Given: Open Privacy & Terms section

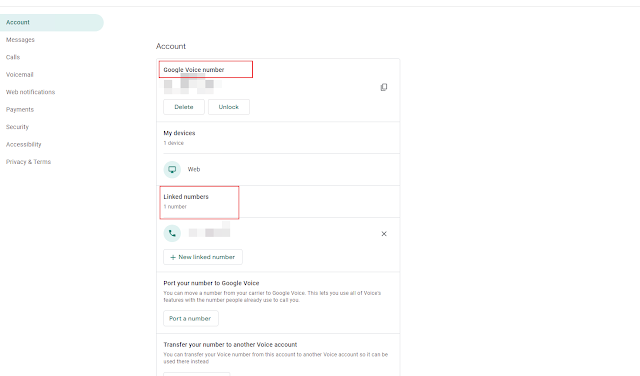Looking at the screenshot, I should 28,162.
